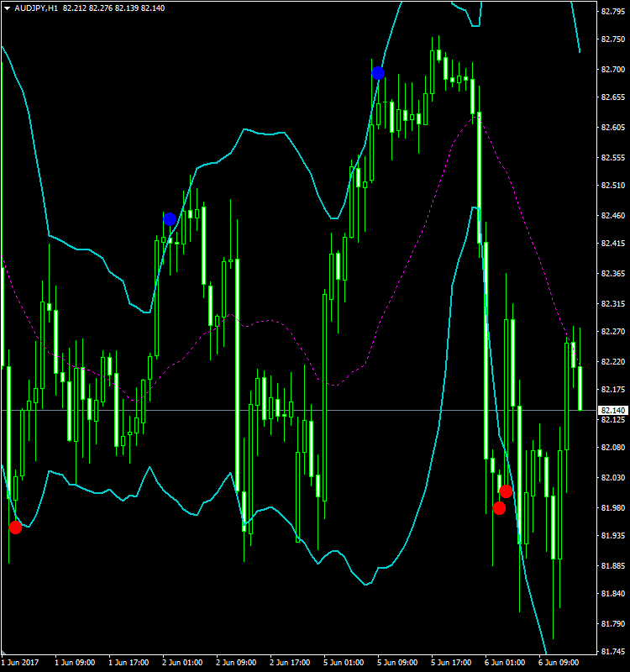Viewport: 630px width, 672px height.
Task: Click the 82.460 price scale label
Action: 613,216
